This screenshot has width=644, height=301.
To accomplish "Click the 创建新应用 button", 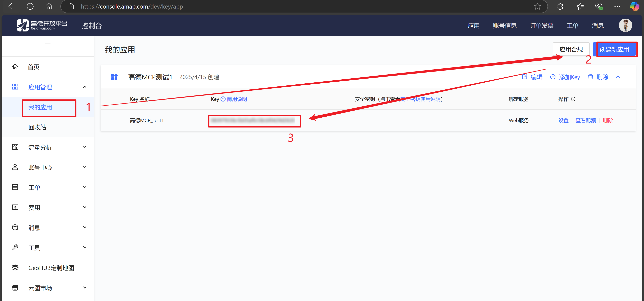I will (614, 49).
